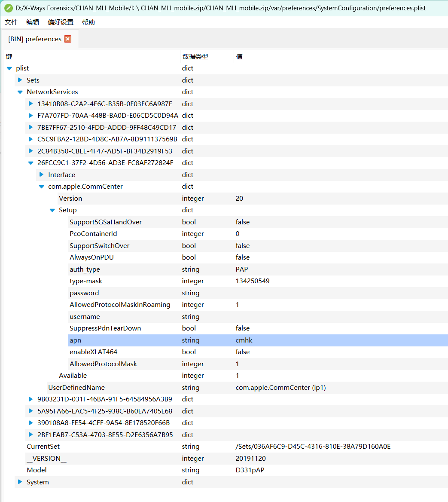Collapse the root plist node
This screenshot has width=448, height=502.
point(9,68)
